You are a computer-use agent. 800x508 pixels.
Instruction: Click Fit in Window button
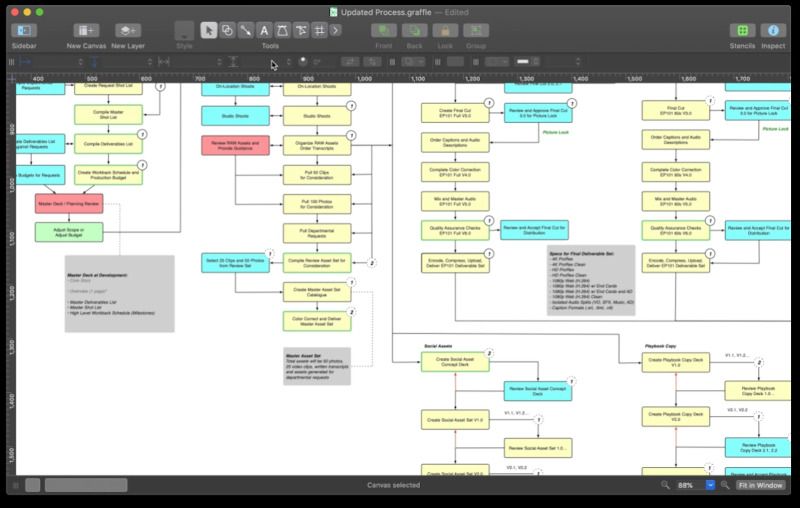(760, 485)
